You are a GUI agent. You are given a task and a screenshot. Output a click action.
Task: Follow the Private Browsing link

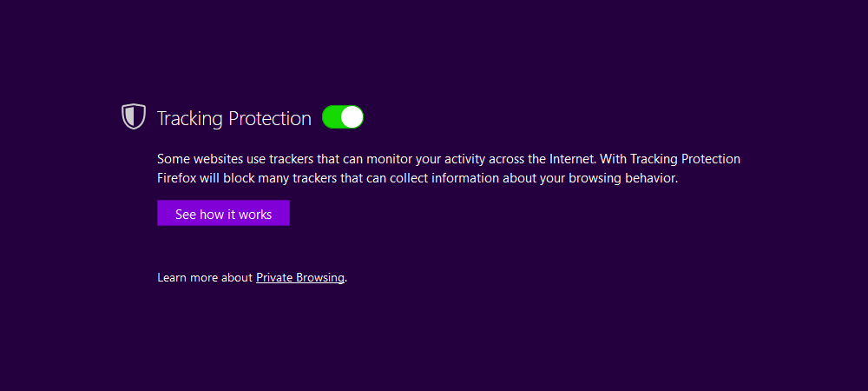[x=300, y=277]
